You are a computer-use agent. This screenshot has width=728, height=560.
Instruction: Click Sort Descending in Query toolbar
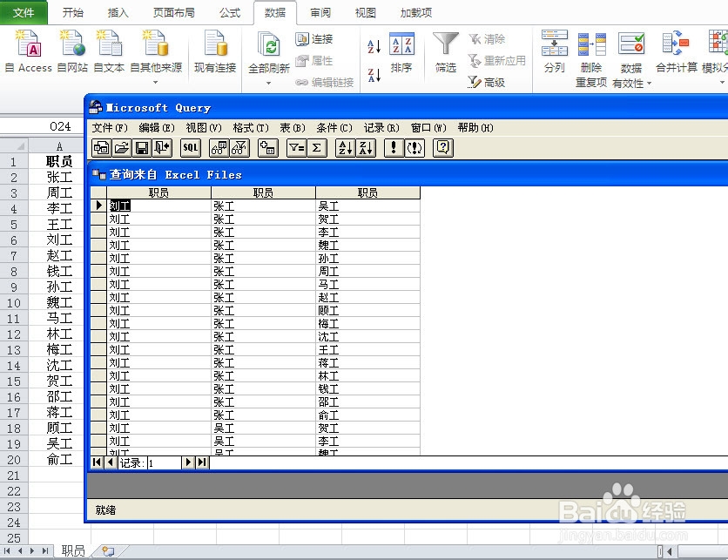[x=366, y=148]
